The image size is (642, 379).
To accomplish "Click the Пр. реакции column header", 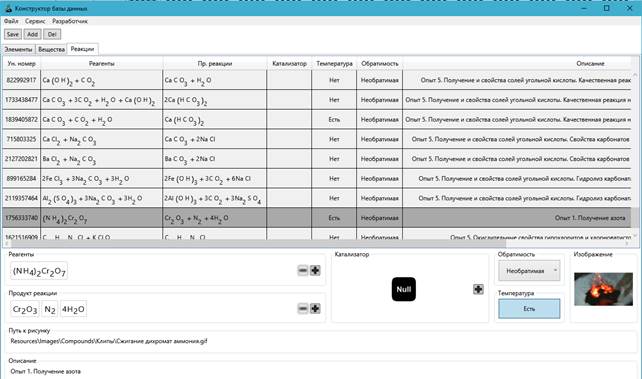I will click(x=215, y=63).
